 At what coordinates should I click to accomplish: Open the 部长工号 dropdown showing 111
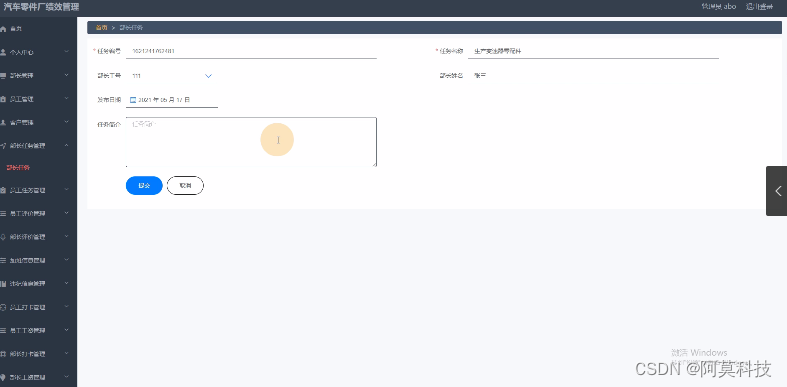coord(171,76)
